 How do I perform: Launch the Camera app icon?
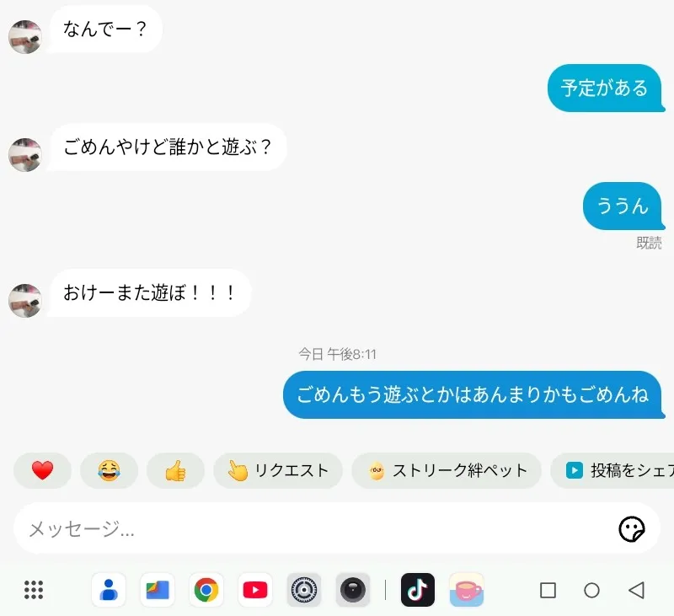point(353,590)
